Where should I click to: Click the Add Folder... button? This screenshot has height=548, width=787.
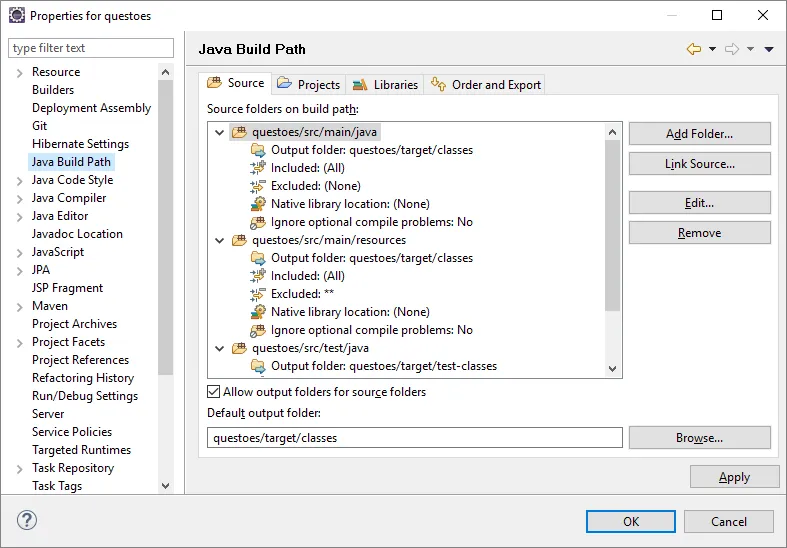pyautogui.click(x=699, y=134)
